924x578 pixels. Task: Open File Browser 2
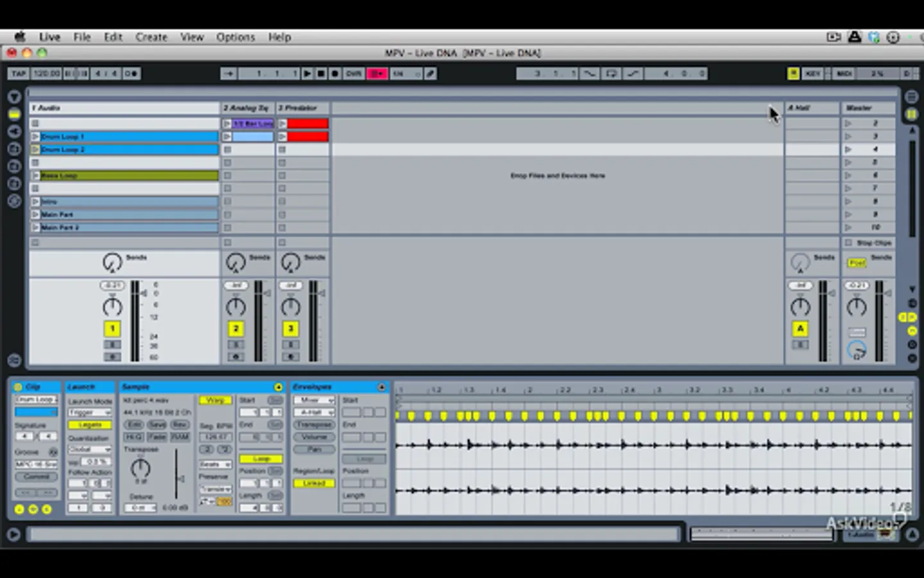point(14,166)
